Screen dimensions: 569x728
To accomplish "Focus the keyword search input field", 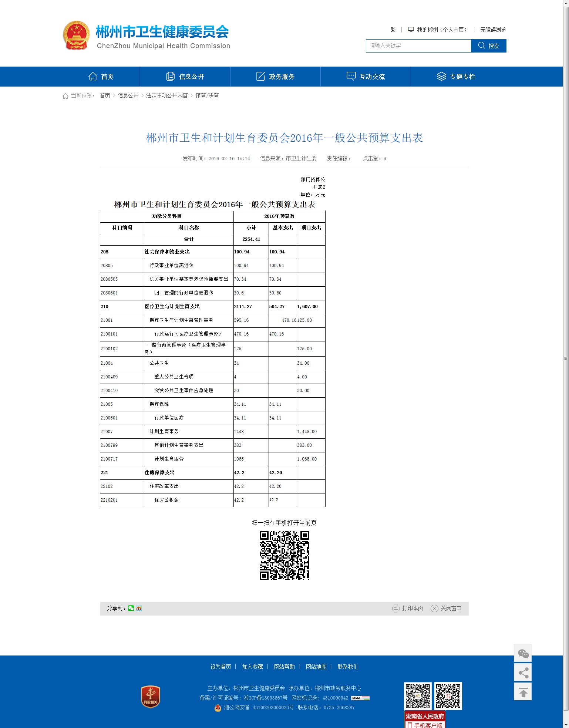I will click(418, 46).
